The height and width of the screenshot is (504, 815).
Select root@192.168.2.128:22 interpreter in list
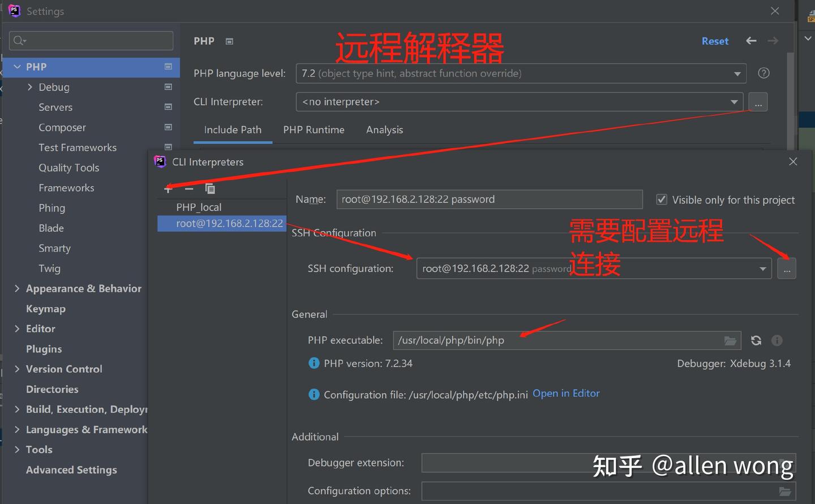(x=222, y=223)
